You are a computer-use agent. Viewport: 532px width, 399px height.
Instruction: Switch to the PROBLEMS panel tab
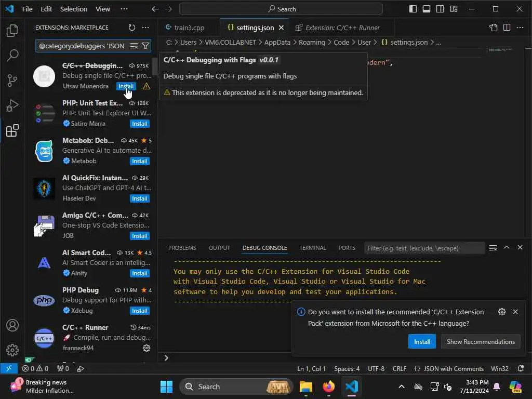pos(182,248)
